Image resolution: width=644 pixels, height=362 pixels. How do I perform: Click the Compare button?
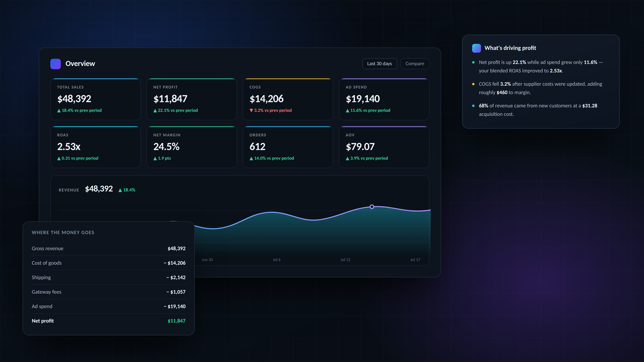[x=415, y=64]
